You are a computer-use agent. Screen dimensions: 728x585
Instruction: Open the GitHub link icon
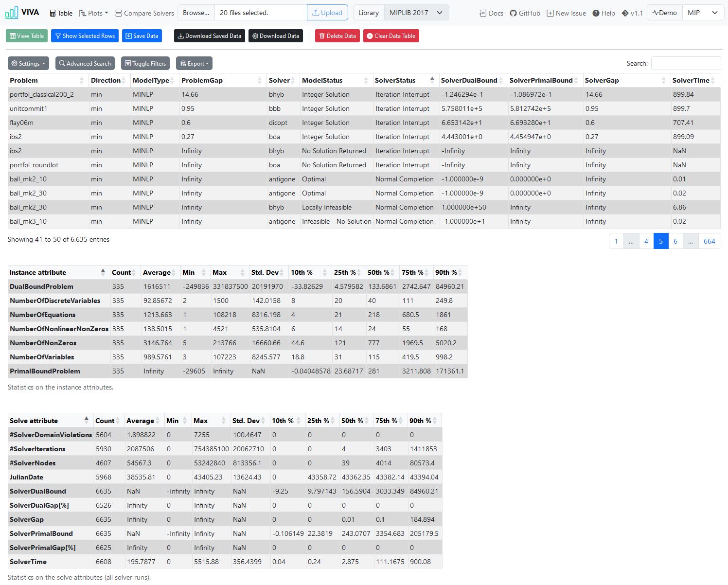(x=513, y=13)
